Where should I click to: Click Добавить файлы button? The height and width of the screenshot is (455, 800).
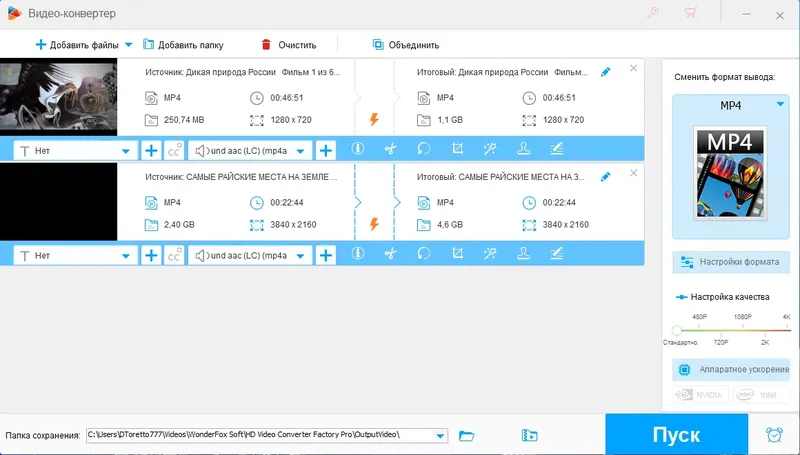click(77, 45)
